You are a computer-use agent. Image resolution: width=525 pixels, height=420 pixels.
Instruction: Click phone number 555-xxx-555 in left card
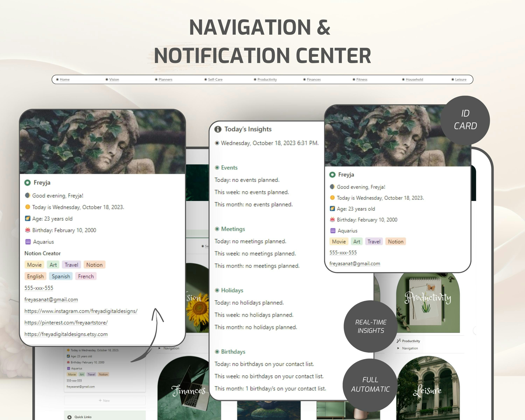pyautogui.click(x=39, y=288)
